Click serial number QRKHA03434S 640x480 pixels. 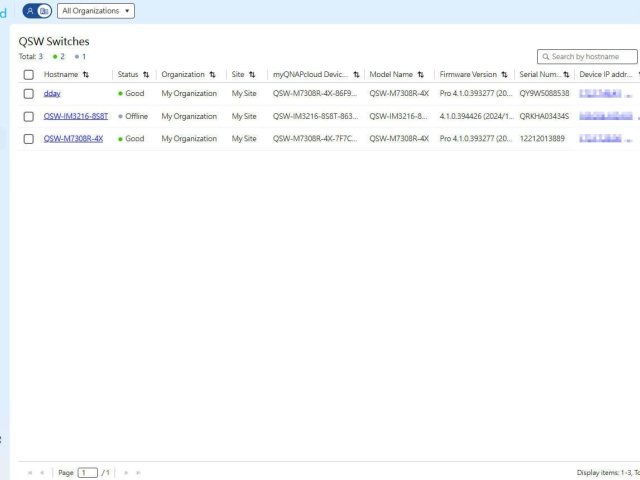(x=544, y=116)
